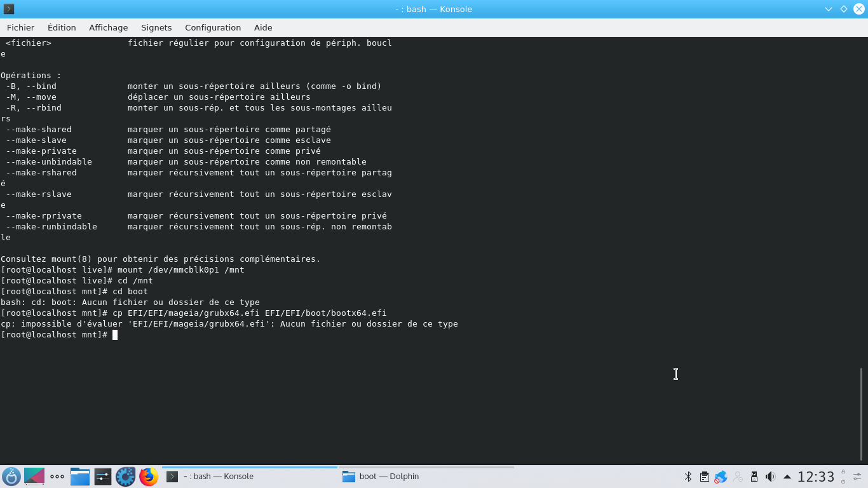Open the Configuration menu
The height and width of the screenshot is (488, 868).
(x=213, y=27)
